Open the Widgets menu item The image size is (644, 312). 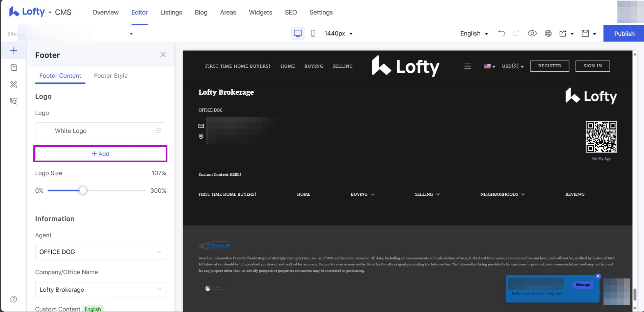coord(260,13)
